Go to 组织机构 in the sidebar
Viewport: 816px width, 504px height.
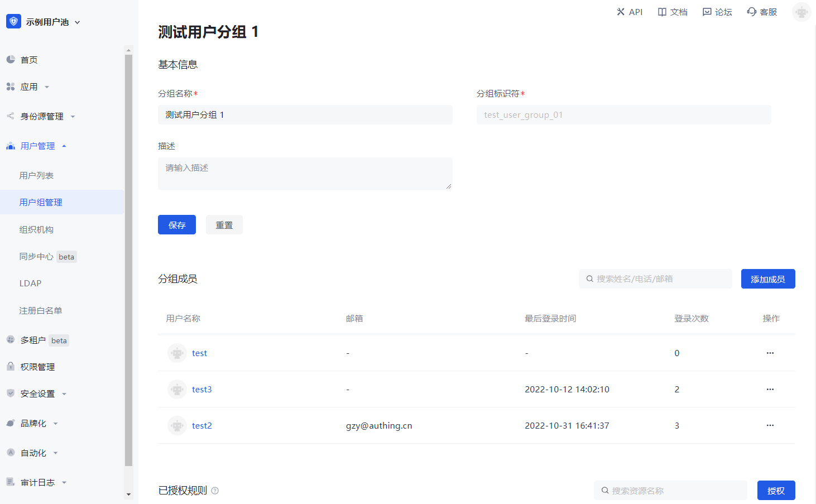(36, 229)
